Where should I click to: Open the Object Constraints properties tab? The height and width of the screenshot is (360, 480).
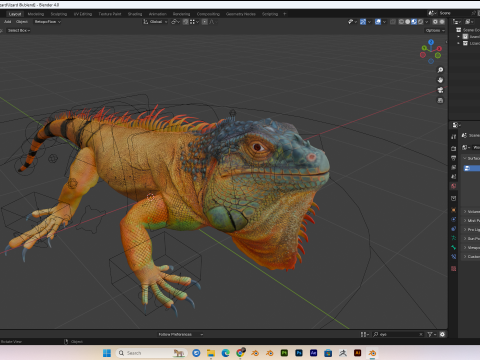coord(454,229)
